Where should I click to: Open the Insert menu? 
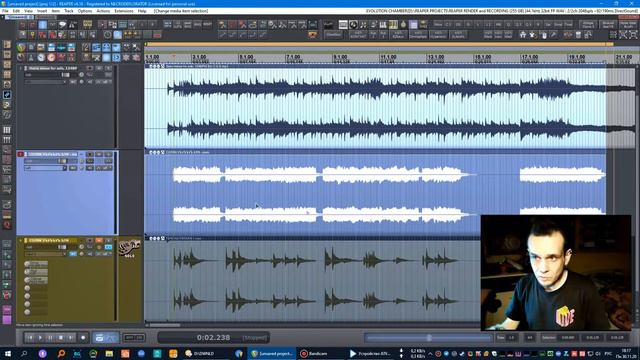(42, 11)
